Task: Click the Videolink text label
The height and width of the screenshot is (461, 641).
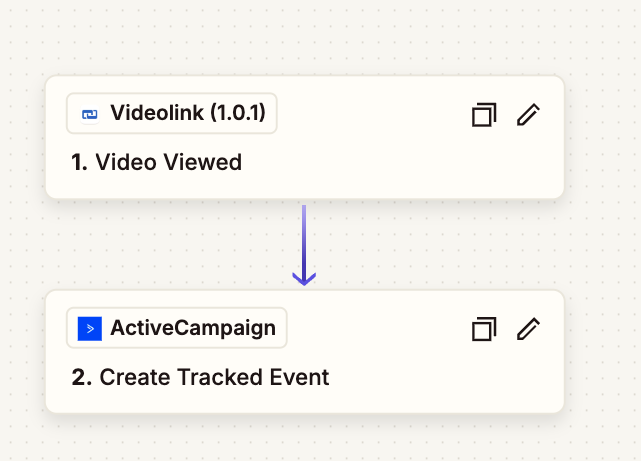Action: coord(187,114)
